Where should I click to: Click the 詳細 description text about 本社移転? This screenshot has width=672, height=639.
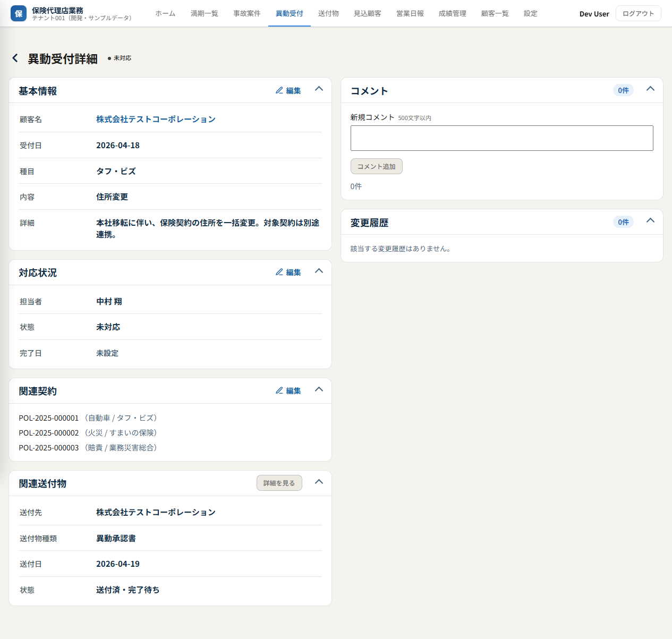pos(208,228)
